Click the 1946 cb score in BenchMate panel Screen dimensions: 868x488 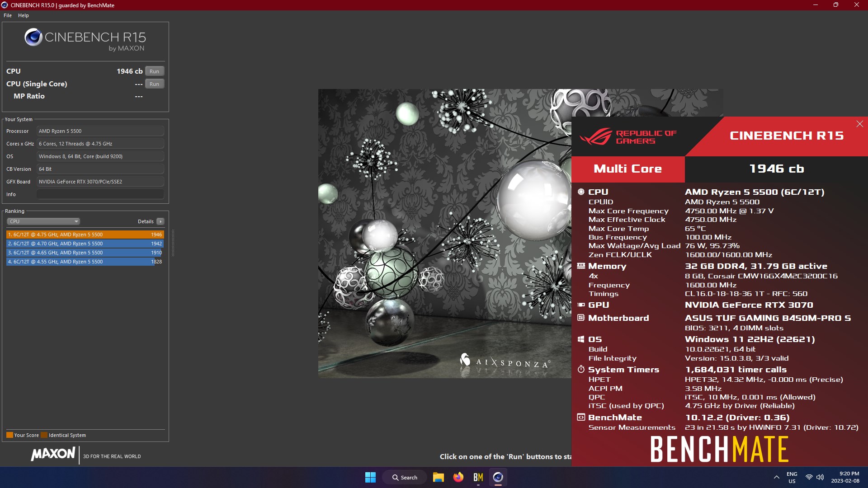776,169
